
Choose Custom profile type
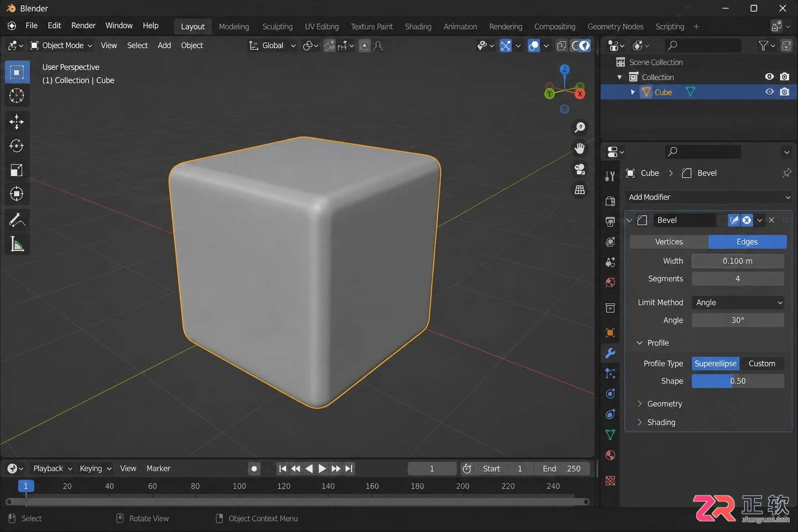click(x=762, y=364)
